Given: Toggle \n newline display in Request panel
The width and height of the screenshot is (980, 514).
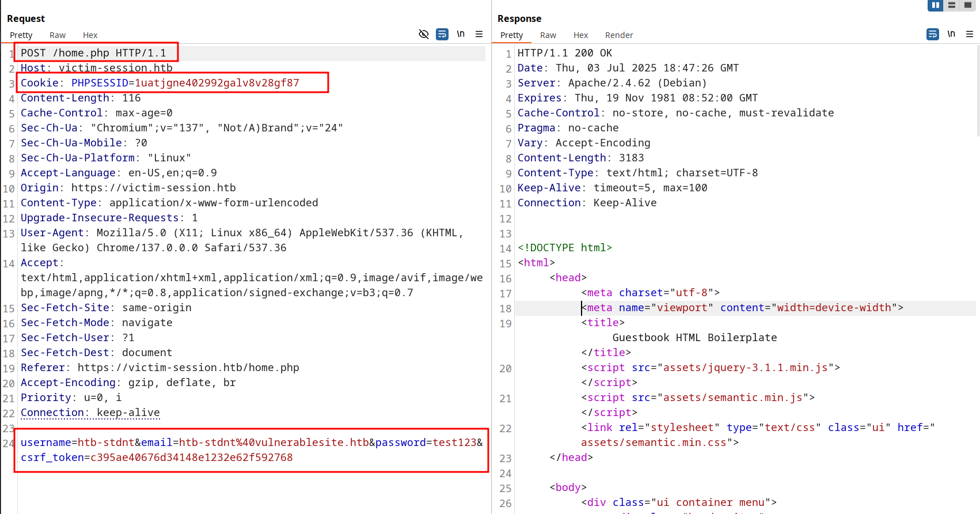Looking at the screenshot, I should [x=461, y=34].
